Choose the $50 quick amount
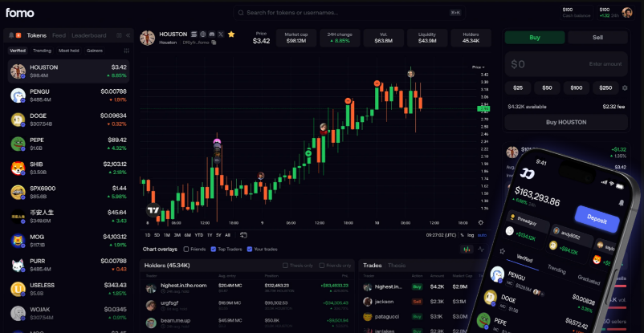The height and width of the screenshot is (333, 644). coord(547,88)
